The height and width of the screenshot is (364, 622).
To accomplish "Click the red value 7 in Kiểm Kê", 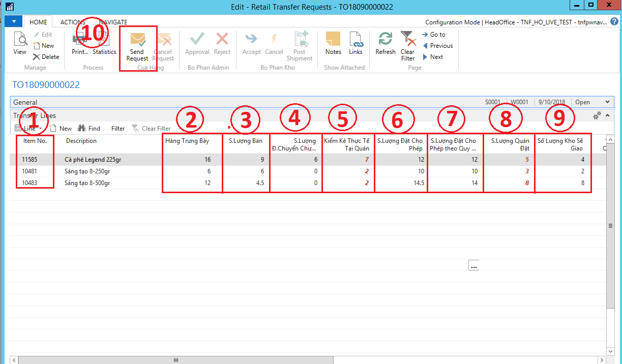I will tap(367, 159).
